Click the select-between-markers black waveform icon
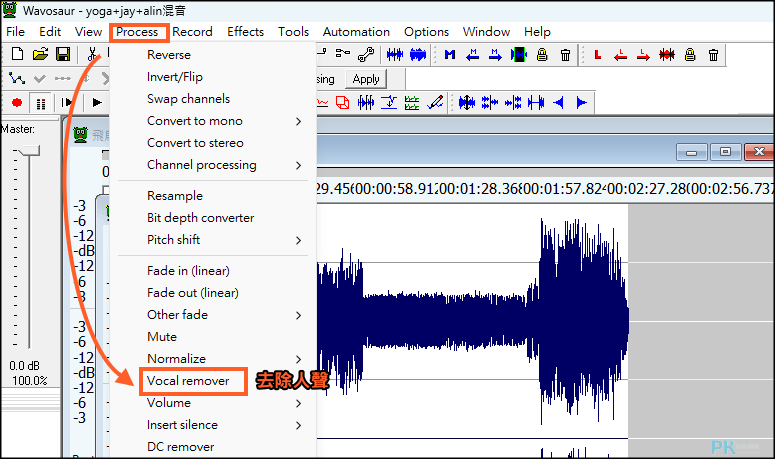The width and height of the screenshot is (775, 459). coord(518,54)
